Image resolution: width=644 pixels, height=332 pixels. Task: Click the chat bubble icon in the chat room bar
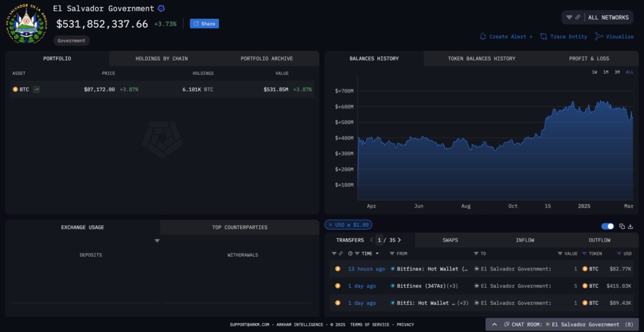[x=507, y=324]
